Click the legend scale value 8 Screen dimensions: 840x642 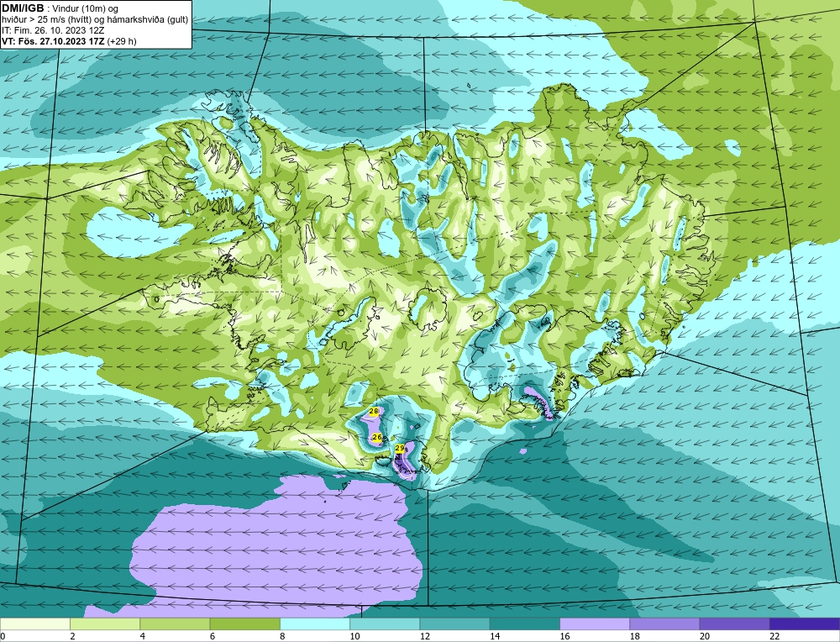(x=282, y=636)
